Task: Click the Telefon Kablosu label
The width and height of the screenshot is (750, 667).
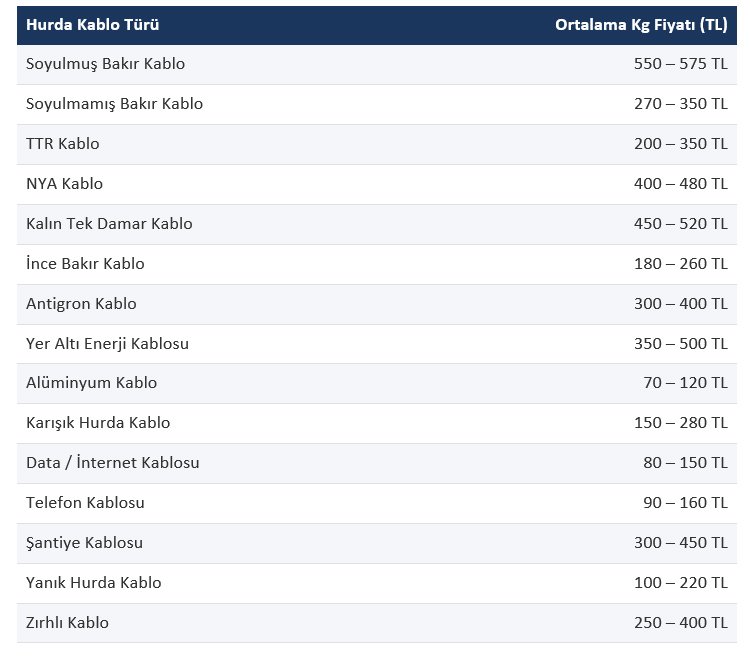Action: click(x=85, y=503)
